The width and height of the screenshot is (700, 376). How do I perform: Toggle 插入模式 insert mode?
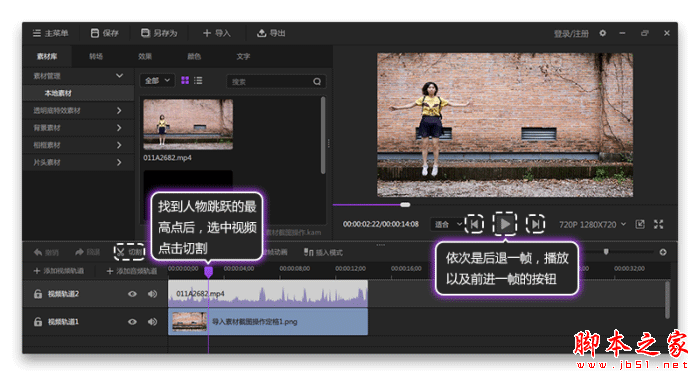(x=323, y=253)
